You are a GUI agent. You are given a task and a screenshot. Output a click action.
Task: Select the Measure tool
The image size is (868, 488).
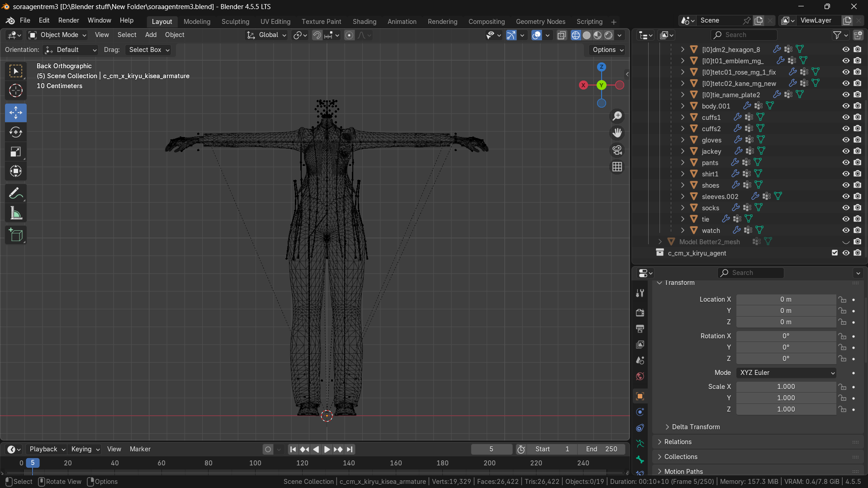16,213
